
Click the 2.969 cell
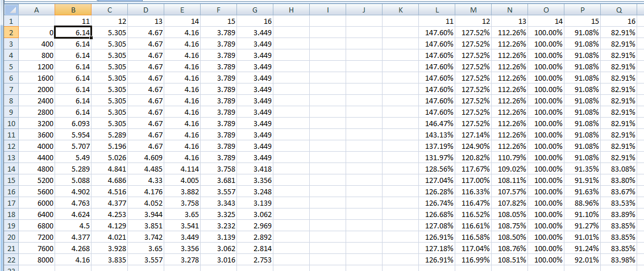coord(255,226)
